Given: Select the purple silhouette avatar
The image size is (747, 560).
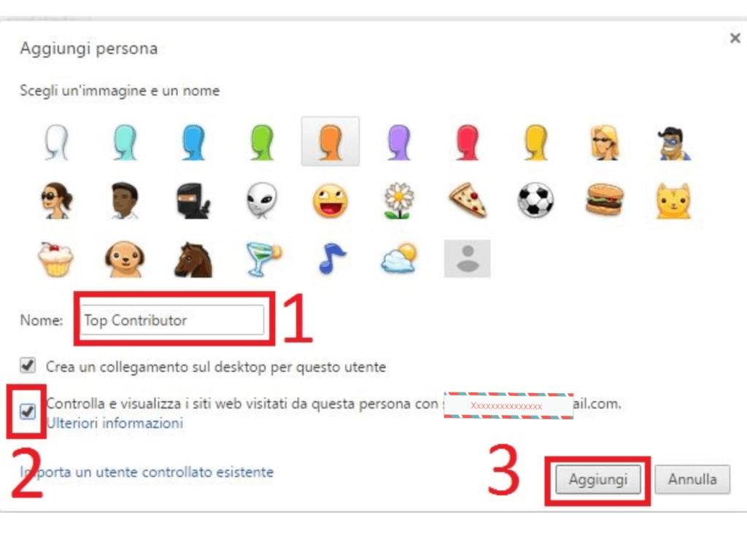Looking at the screenshot, I should [399, 142].
